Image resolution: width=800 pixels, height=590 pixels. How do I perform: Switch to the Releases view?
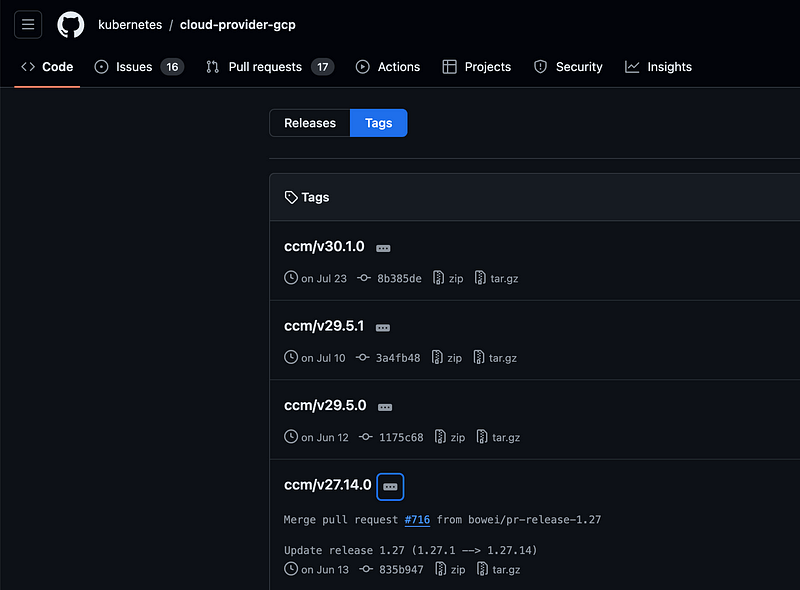point(310,123)
